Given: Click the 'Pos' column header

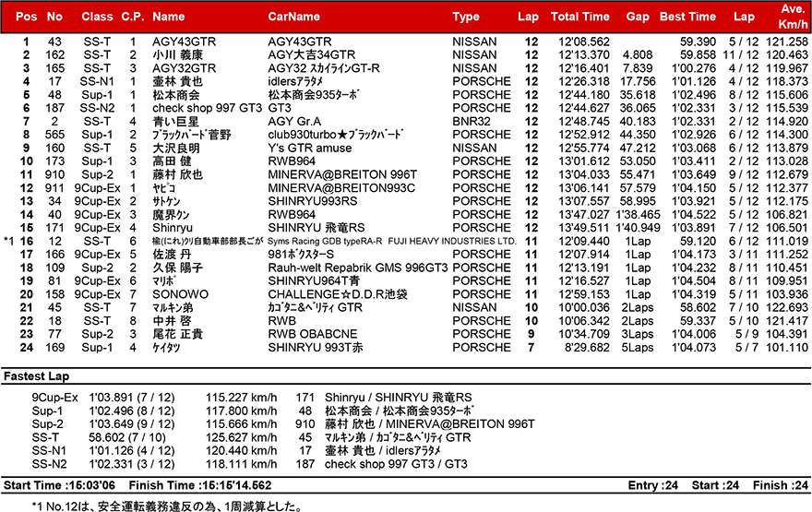Looking at the screenshot, I should pos(27,17).
